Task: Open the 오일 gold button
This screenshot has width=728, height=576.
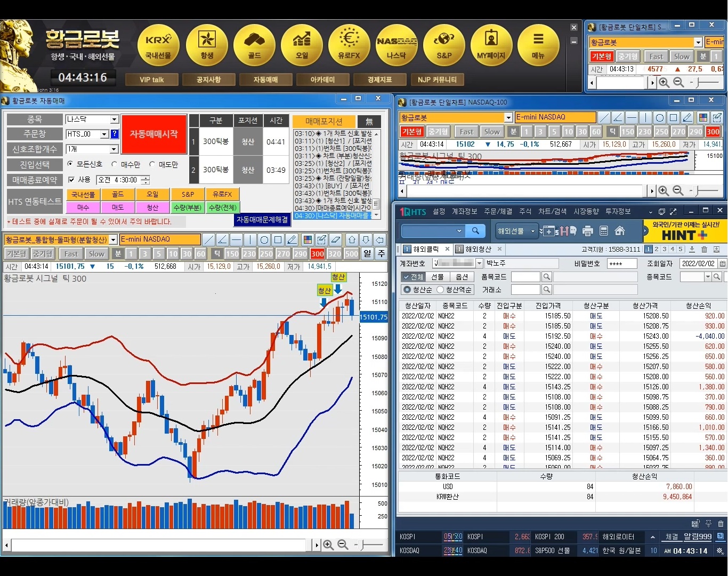Action: (302, 45)
